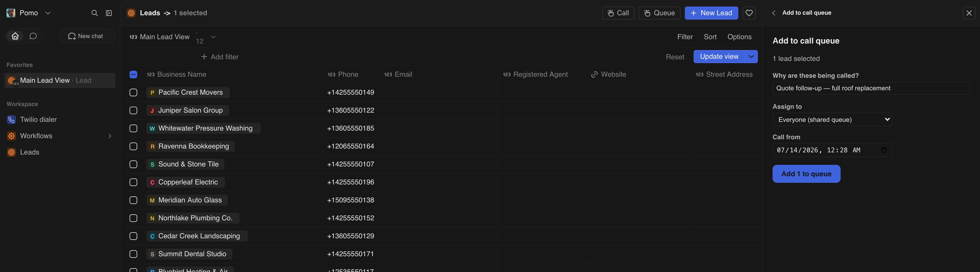Check the Cedar Creek Landscaping row
The width and height of the screenshot is (980, 272).
pos(133,236)
